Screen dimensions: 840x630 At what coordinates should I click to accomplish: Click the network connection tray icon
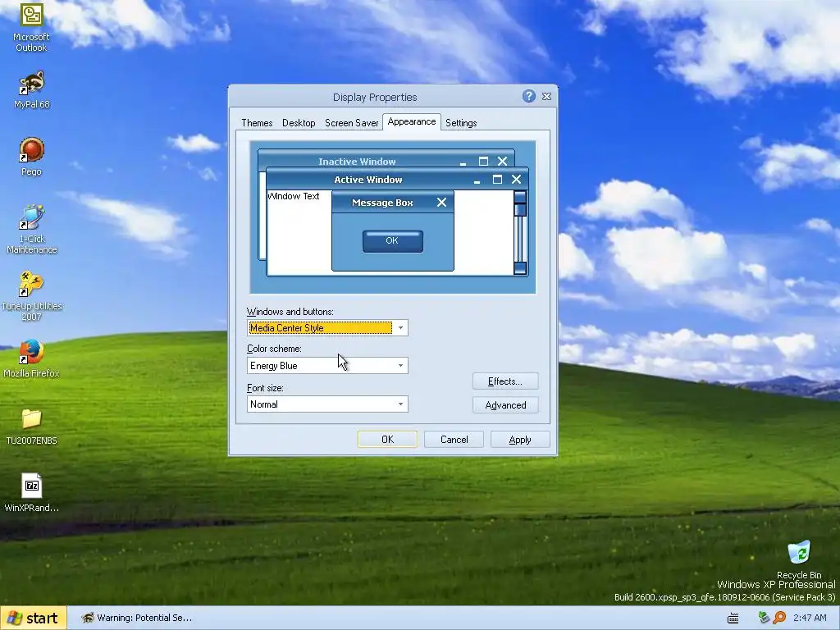click(764, 618)
